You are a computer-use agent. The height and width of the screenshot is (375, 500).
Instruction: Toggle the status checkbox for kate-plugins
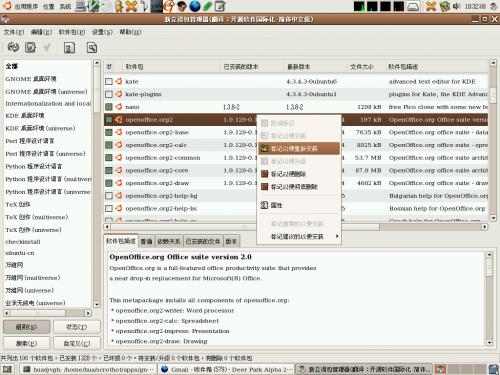(x=109, y=94)
